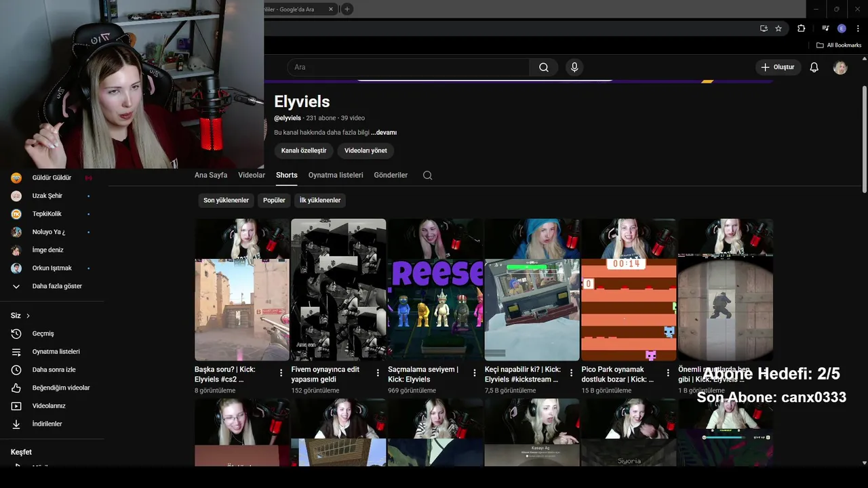The height and width of the screenshot is (488, 868).
Task: Open options menu for 'Pico Park oynamak' short
Action: 668,373
